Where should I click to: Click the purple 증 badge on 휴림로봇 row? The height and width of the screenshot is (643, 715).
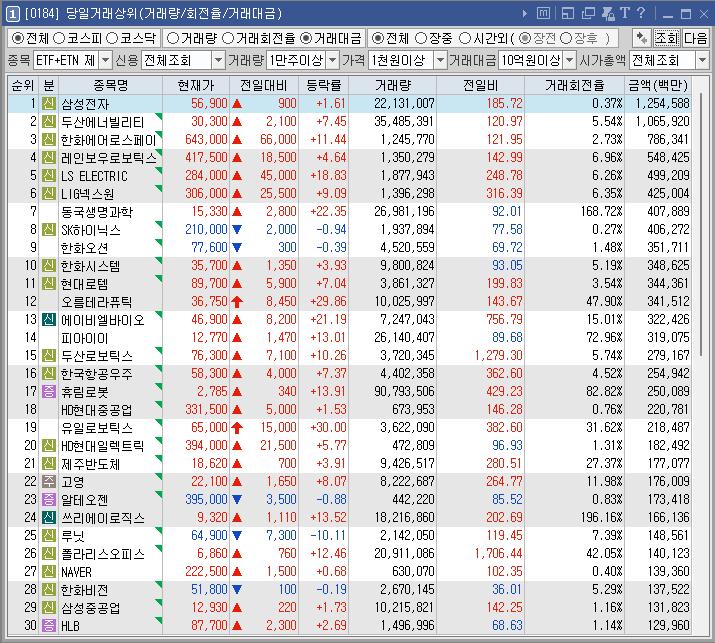click(x=48, y=391)
